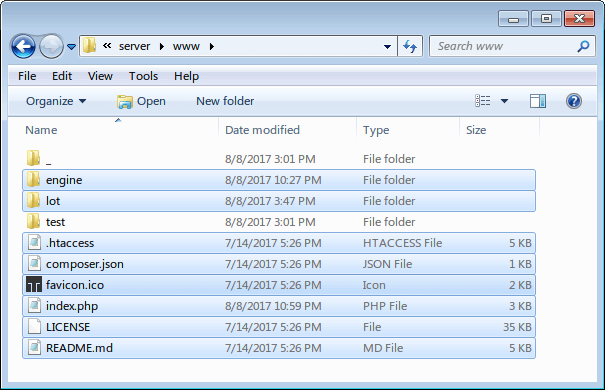Open the File menu
This screenshot has width=605, height=390.
(x=27, y=76)
